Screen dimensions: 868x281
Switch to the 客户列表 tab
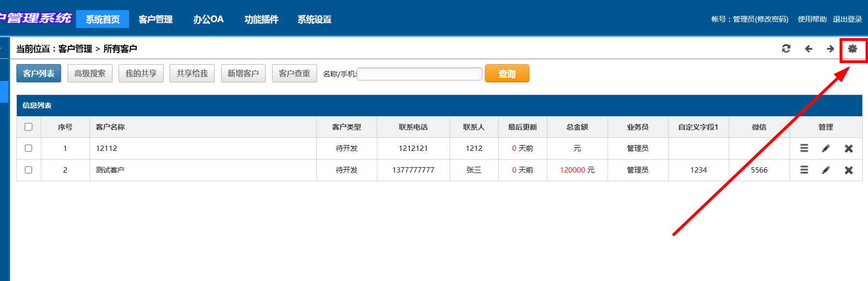tap(39, 73)
